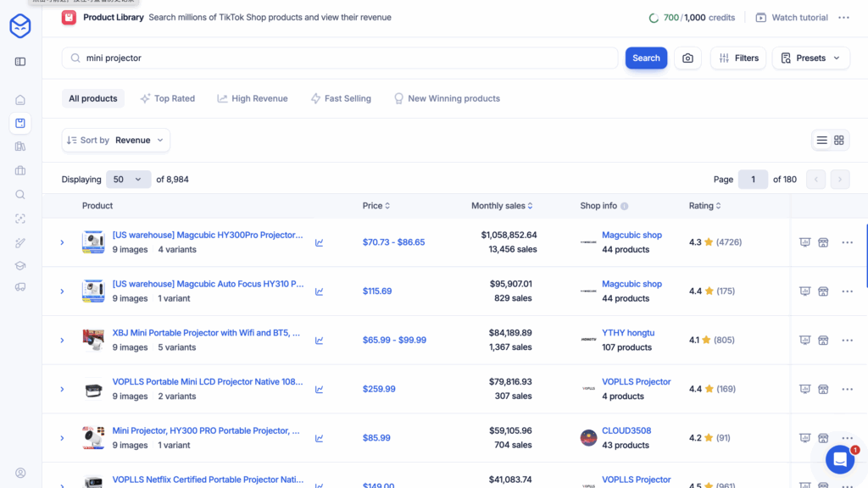This screenshot has width=868, height=488.
Task: Open shop icon for XBJ Mini projector row
Action: click(x=823, y=341)
